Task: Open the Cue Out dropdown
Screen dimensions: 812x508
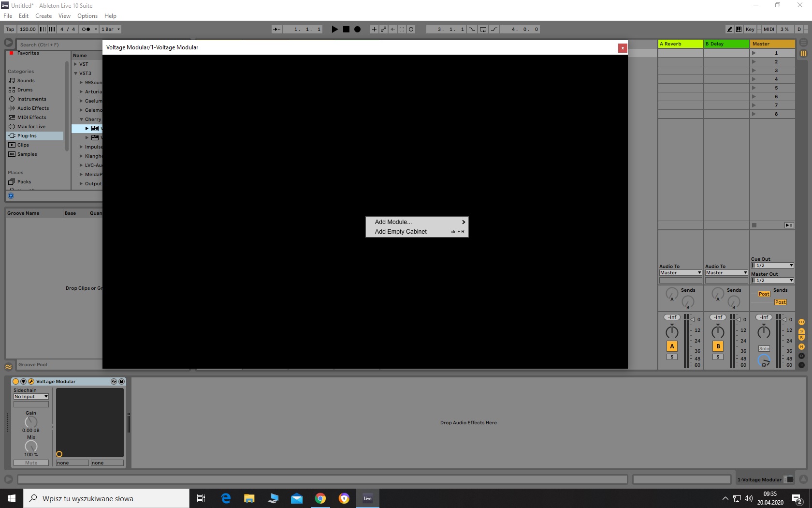Action: (772, 265)
